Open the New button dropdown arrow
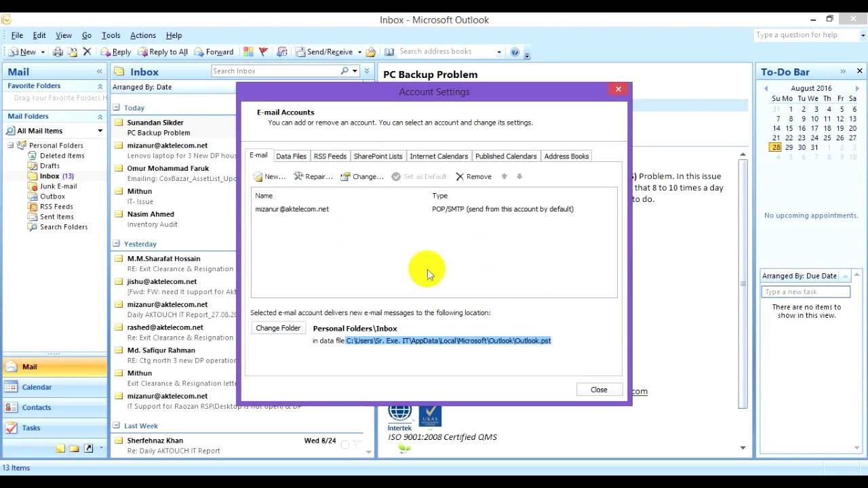This screenshot has width=868, height=488. pyautogui.click(x=43, y=52)
